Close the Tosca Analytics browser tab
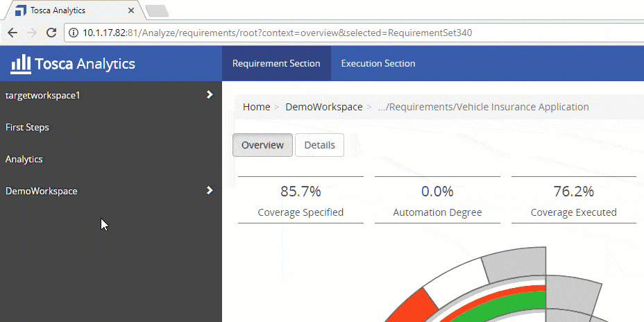This screenshot has height=322, width=644. coord(130,10)
